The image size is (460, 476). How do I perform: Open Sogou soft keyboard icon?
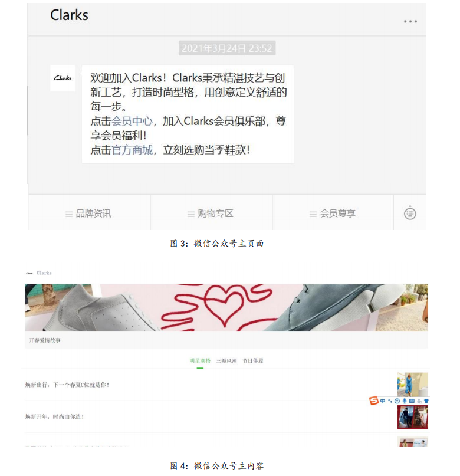click(412, 401)
